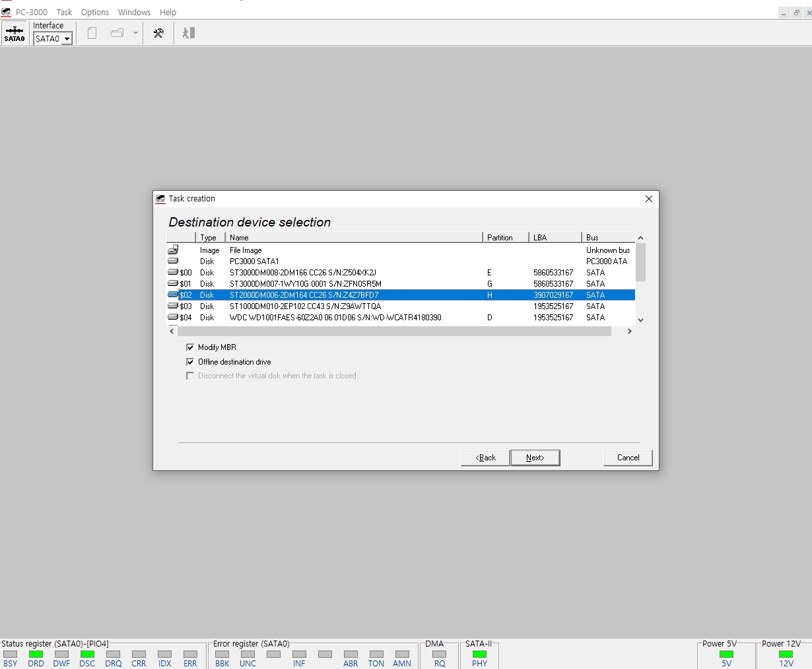The height and width of the screenshot is (669, 812).
Task: Minimize the PC-3000 window
Action: [x=784, y=13]
